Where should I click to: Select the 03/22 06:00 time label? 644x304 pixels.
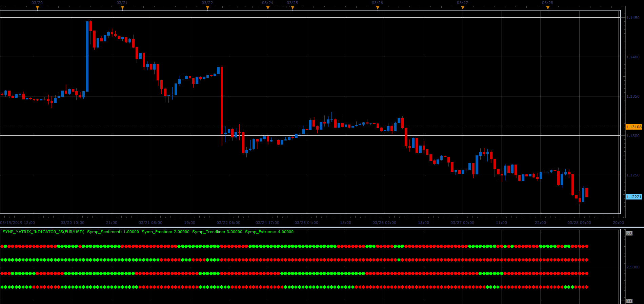point(228,223)
